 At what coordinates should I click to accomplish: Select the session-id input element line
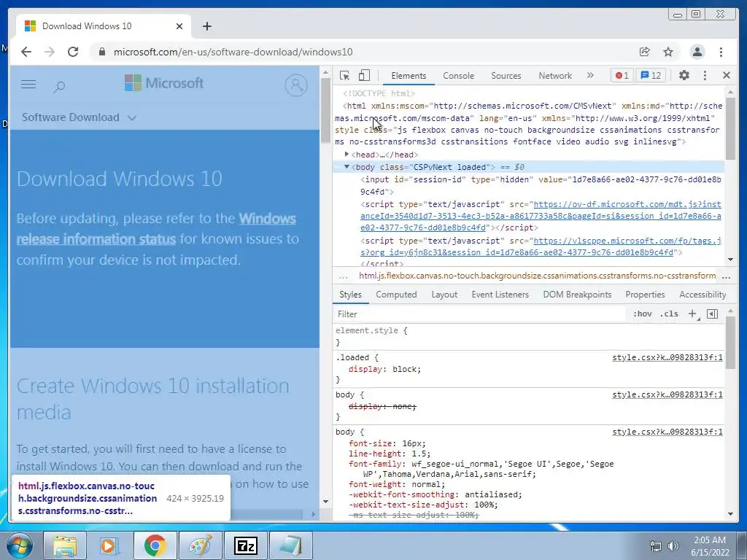(x=541, y=185)
